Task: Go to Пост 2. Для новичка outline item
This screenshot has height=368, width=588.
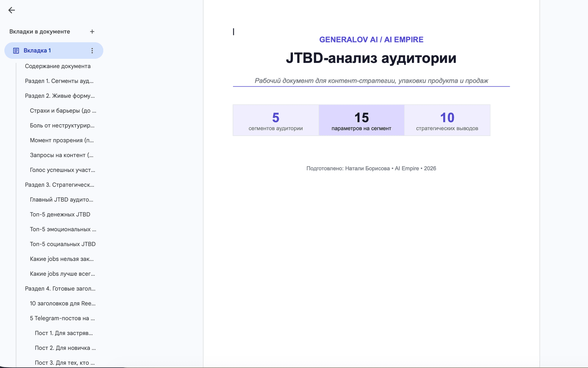Action: tap(65, 348)
